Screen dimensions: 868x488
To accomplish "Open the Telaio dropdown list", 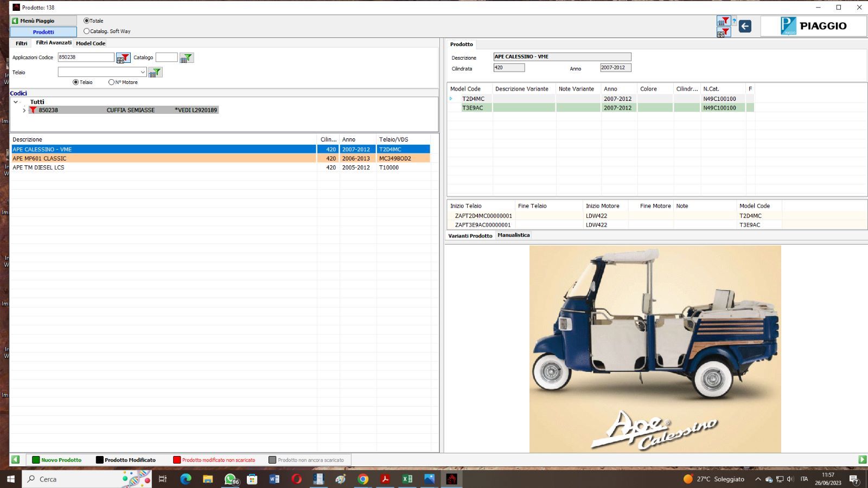I will click(x=143, y=72).
